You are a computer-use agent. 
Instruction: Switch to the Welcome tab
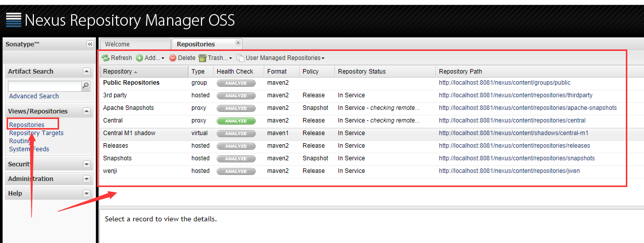(135, 44)
